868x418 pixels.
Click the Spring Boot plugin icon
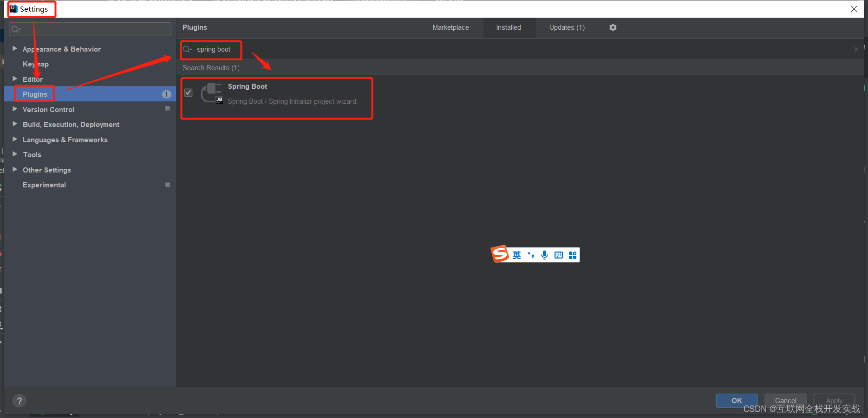click(x=212, y=93)
